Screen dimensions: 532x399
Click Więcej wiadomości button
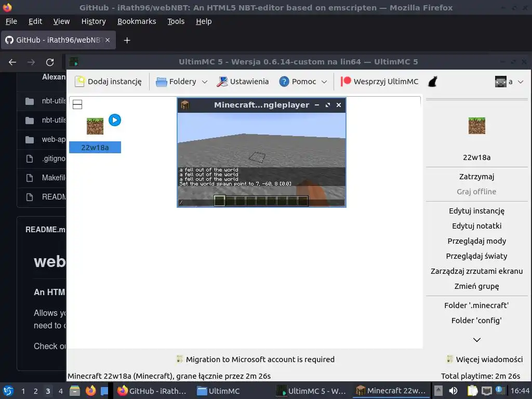click(485, 360)
